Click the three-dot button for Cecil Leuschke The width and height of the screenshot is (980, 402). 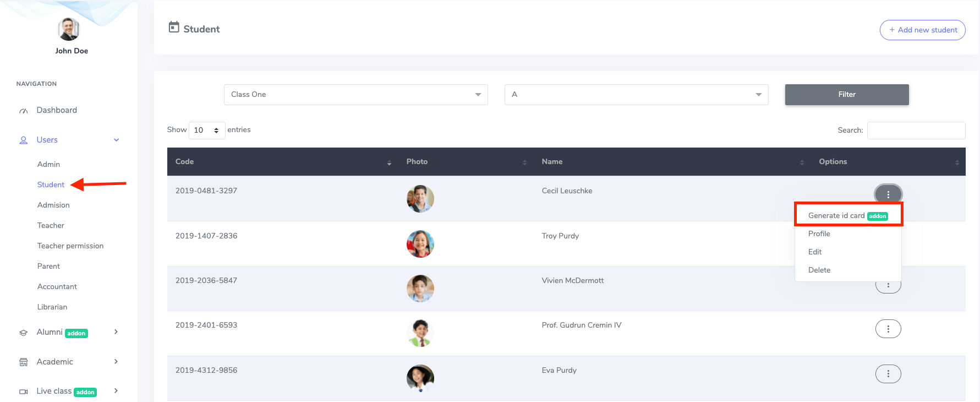(x=888, y=194)
